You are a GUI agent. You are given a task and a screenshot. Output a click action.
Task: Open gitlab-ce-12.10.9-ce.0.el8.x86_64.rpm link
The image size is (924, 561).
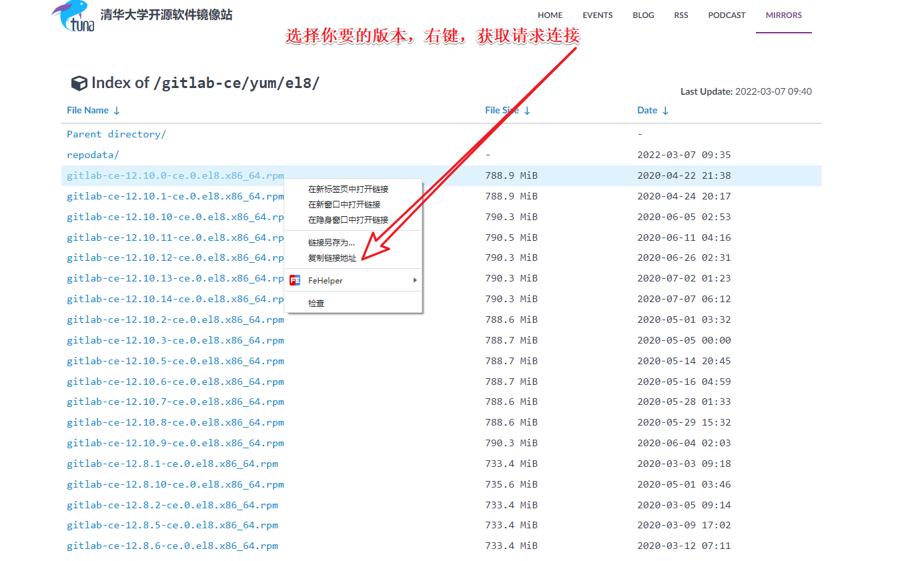pyautogui.click(x=175, y=443)
